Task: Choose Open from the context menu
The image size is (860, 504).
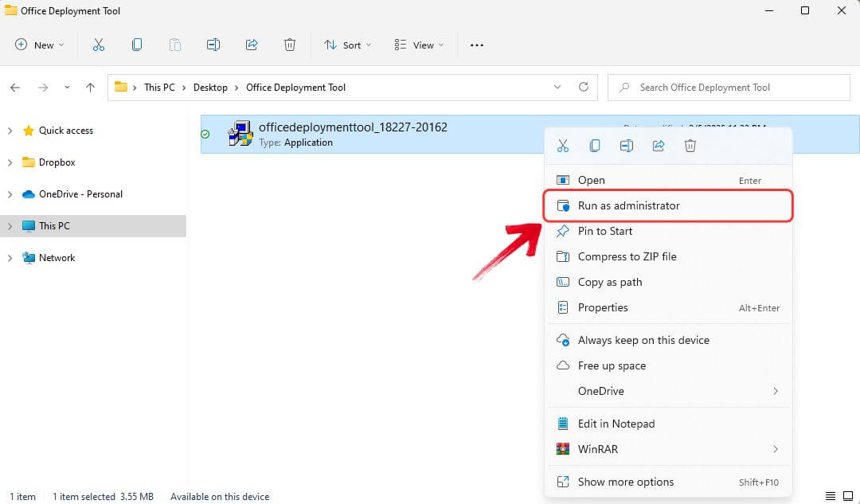Action: point(668,181)
